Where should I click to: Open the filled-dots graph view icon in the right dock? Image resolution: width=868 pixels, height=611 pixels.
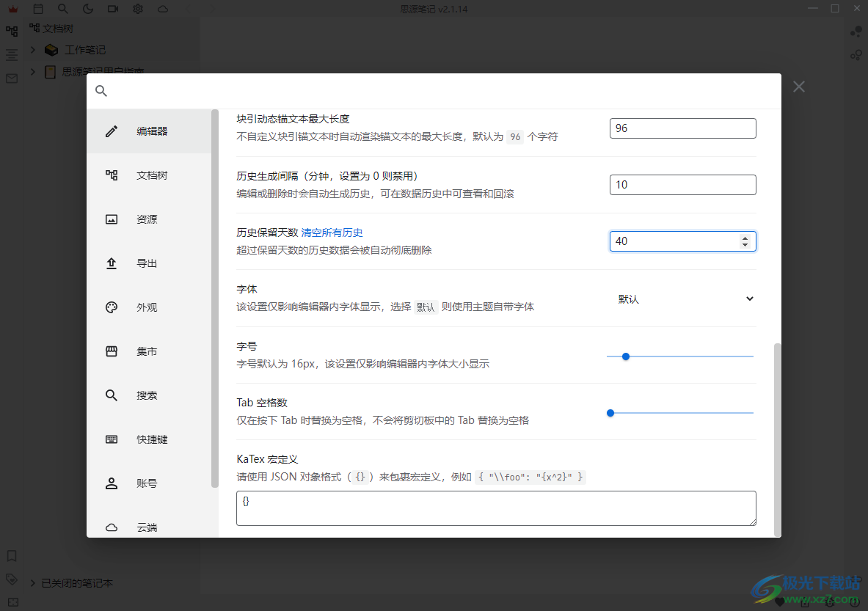click(856, 32)
